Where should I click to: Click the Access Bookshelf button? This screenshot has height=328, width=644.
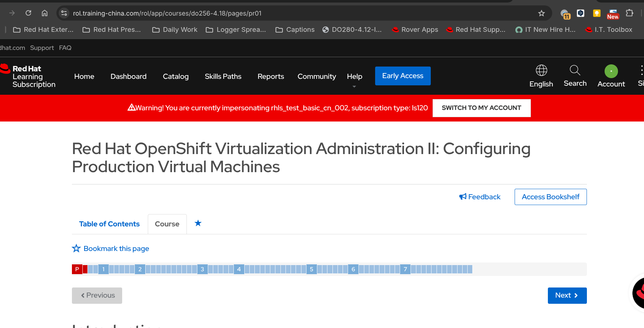tap(550, 197)
